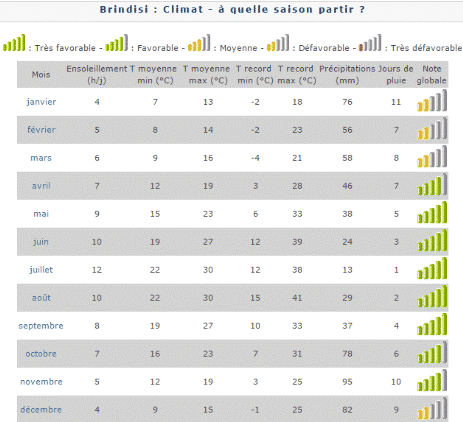463x422 pixels.
Task: Click août record max value 41
Action: click(x=297, y=298)
